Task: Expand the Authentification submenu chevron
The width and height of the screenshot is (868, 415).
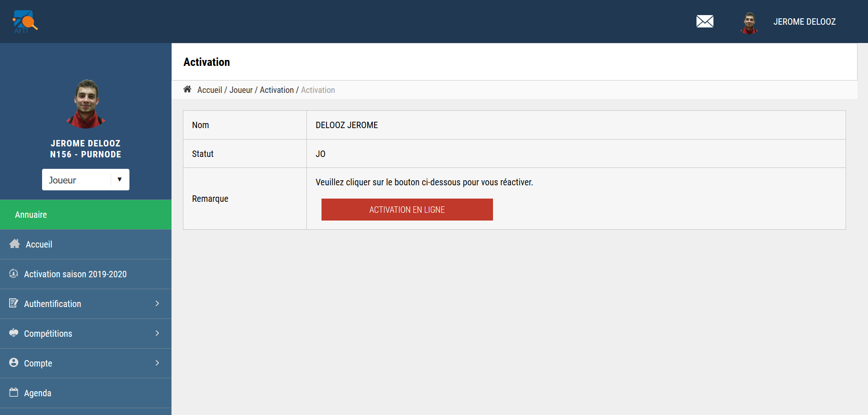Action: pyautogui.click(x=157, y=303)
